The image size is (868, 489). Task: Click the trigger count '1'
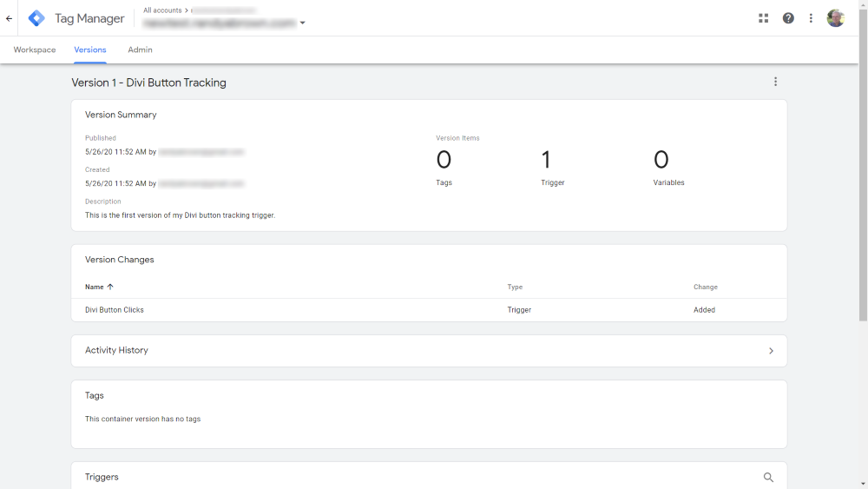tap(546, 160)
